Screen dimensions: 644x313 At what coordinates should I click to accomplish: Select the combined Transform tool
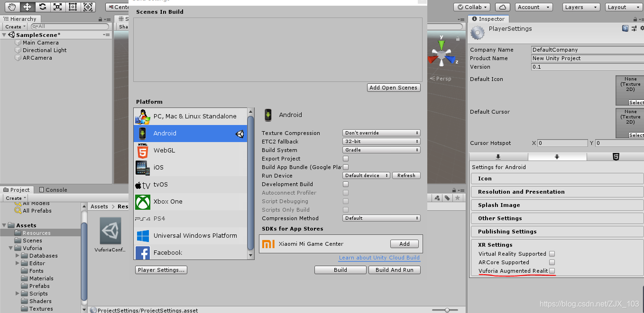[88, 7]
